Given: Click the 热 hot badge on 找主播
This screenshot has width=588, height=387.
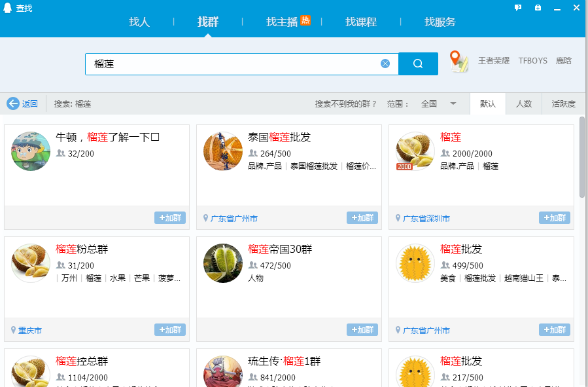Looking at the screenshot, I should click(305, 20).
